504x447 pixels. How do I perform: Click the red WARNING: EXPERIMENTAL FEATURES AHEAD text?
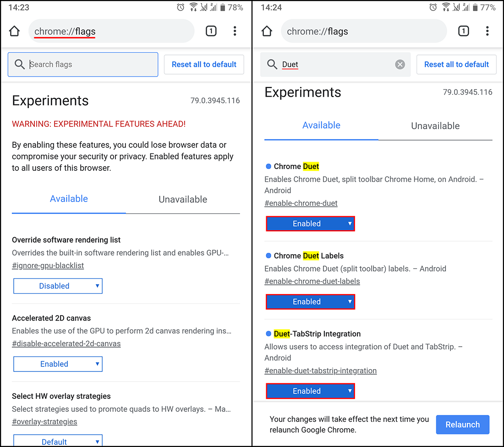pos(99,124)
